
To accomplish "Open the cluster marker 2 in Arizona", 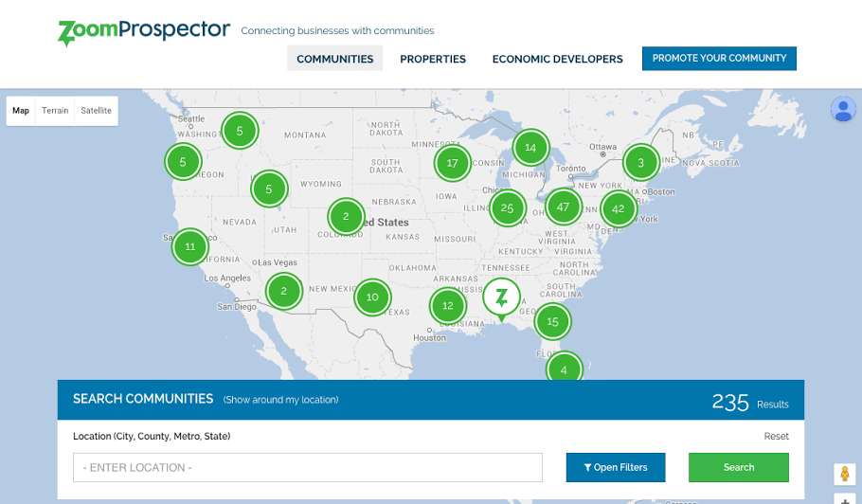I will click(x=283, y=291).
